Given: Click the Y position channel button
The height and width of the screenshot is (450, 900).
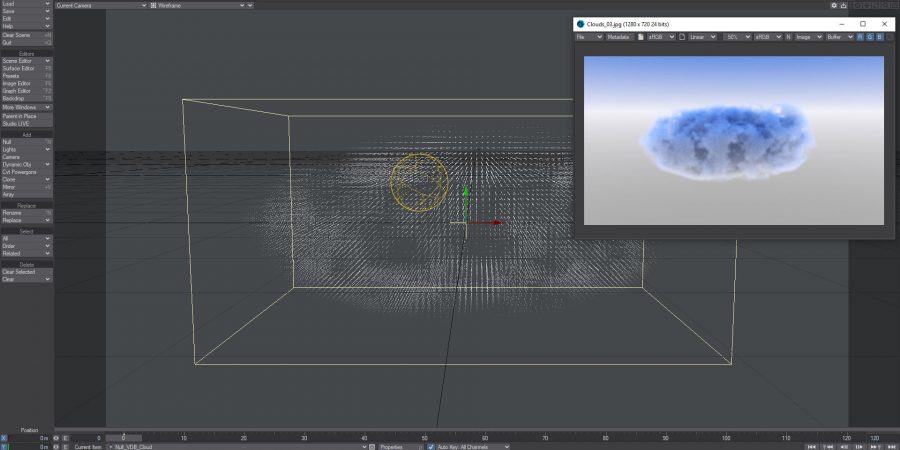Looking at the screenshot, I should pos(4,446).
